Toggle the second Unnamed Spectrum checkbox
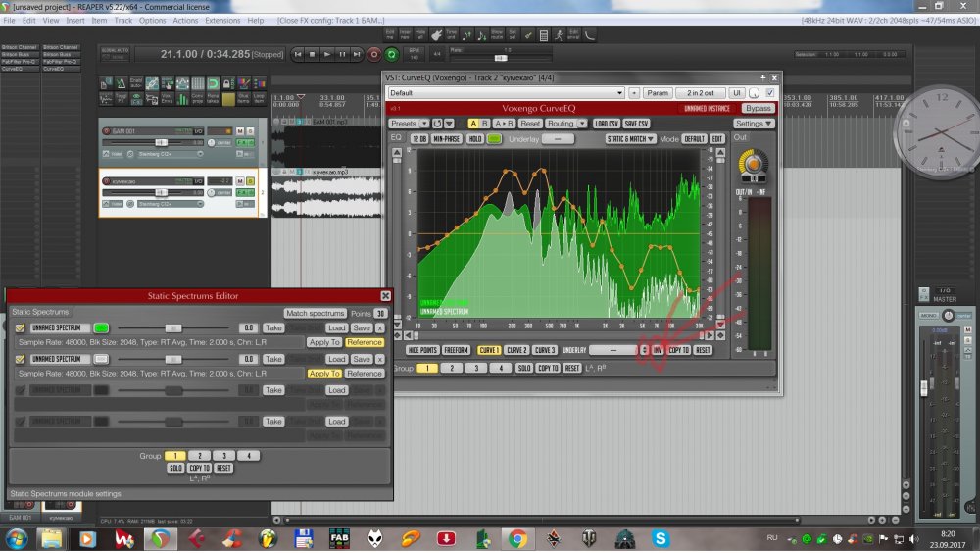The image size is (980, 553). coord(20,359)
